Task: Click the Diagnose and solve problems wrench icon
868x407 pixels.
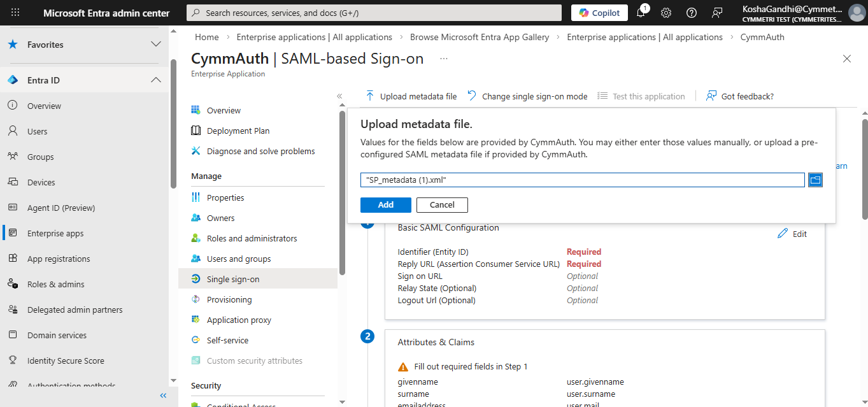Action: [196, 151]
